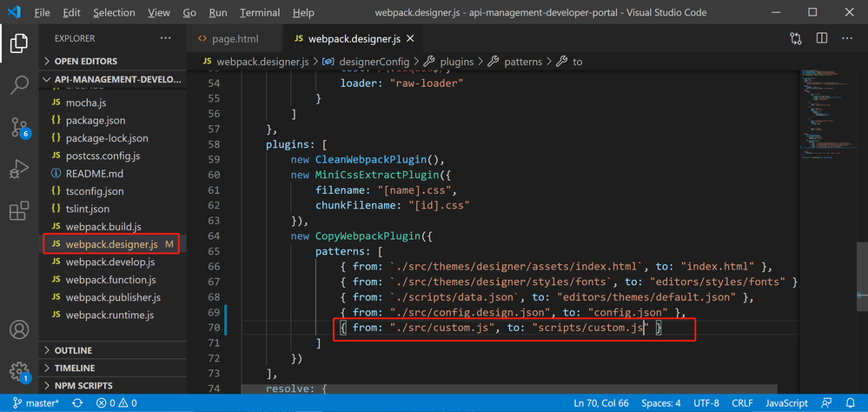Open webpack.runtime.js in the file tree

point(113,316)
